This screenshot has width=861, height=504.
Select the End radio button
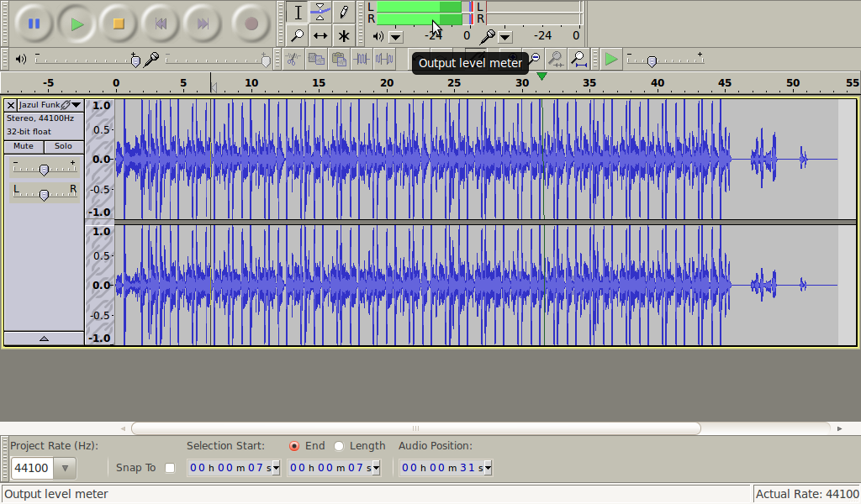tap(294, 446)
